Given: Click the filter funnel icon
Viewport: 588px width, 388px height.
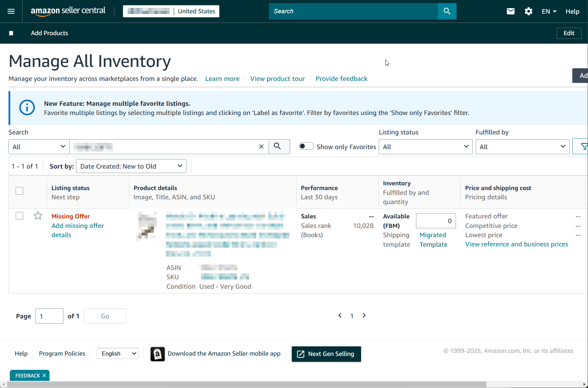Looking at the screenshot, I should 583,146.
